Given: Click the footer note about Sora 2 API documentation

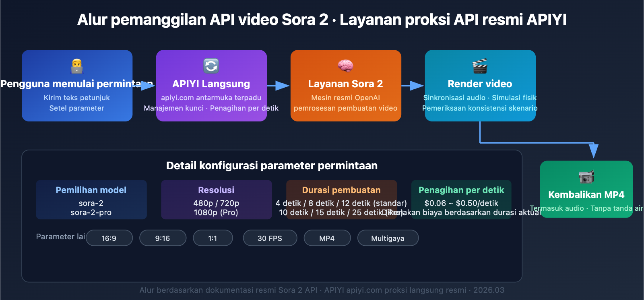Looking at the screenshot, I should pos(322,290).
